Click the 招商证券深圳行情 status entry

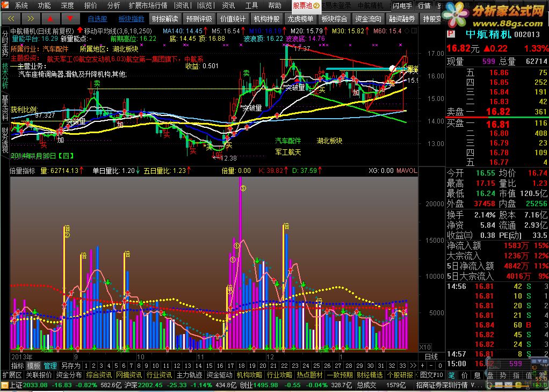[x=442, y=386]
